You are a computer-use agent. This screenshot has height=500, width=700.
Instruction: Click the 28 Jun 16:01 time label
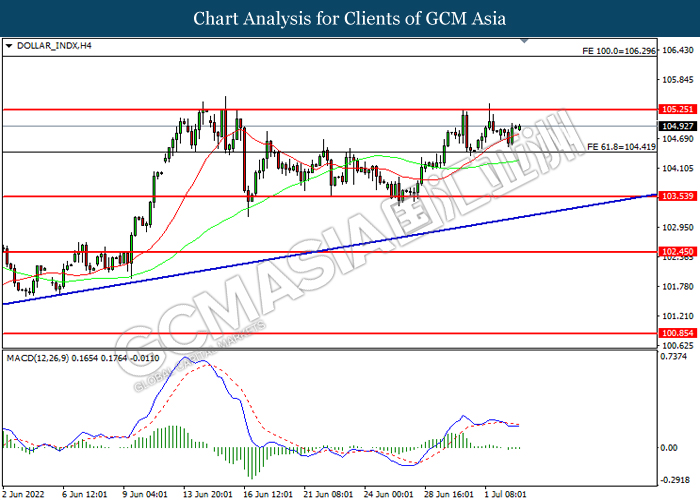(448, 494)
